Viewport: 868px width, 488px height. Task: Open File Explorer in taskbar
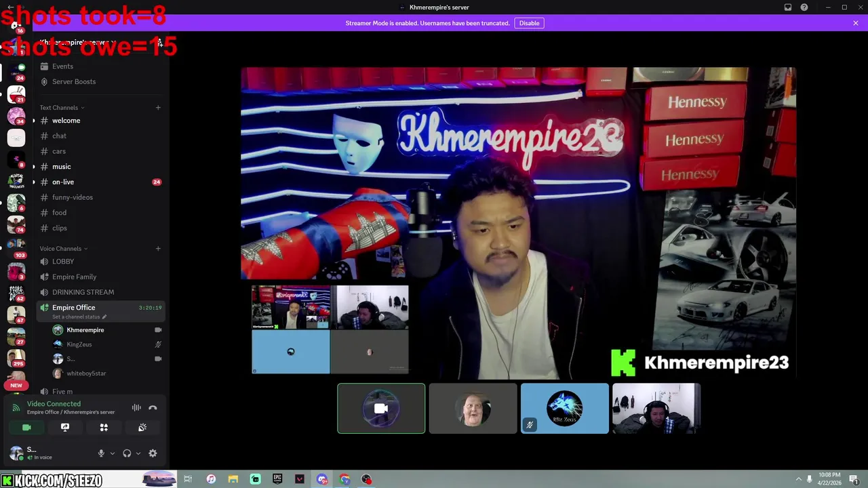point(233,479)
